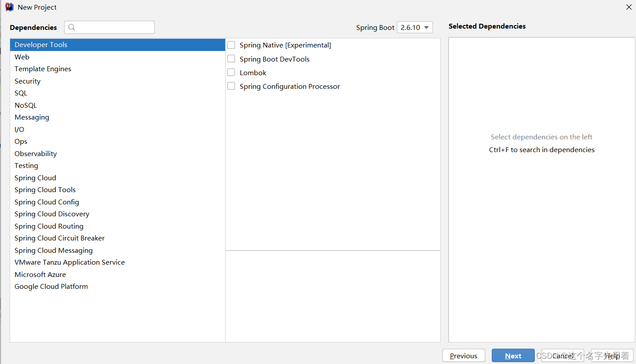Choose Spring Cloud Discovery category

[117, 214]
